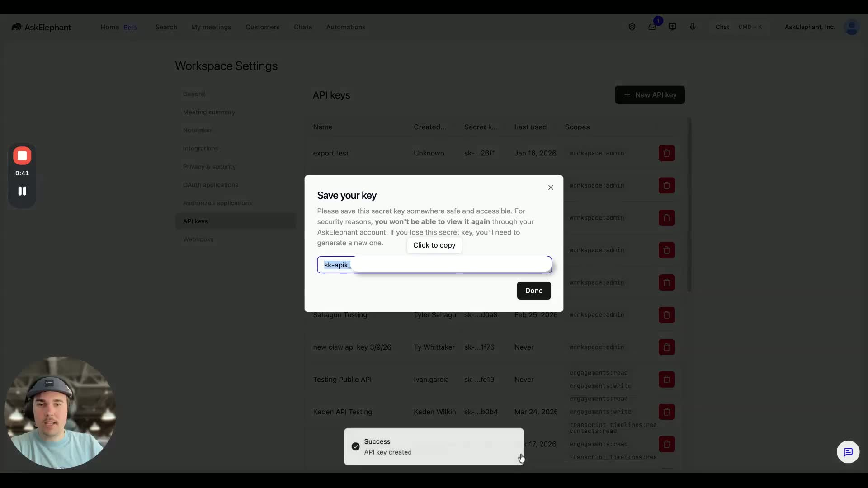Open the Chat CMD+K button
868x488 pixels.
tap(738, 27)
